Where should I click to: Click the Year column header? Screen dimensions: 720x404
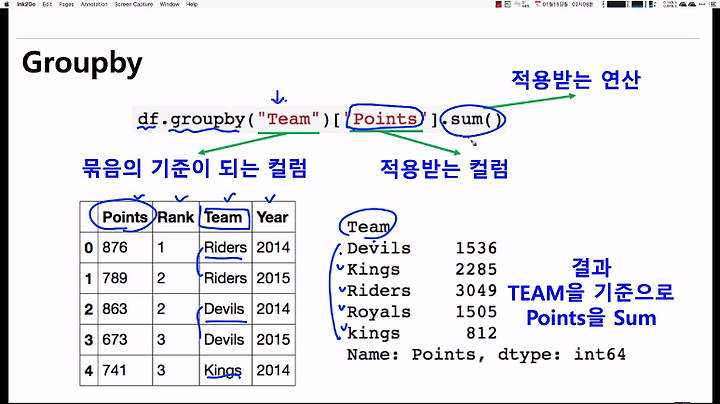coord(272,217)
